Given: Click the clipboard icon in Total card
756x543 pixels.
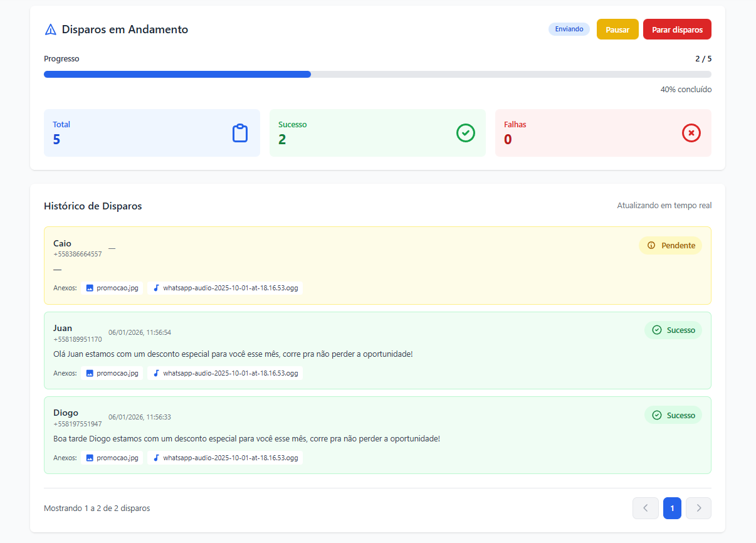Looking at the screenshot, I should tap(240, 133).
